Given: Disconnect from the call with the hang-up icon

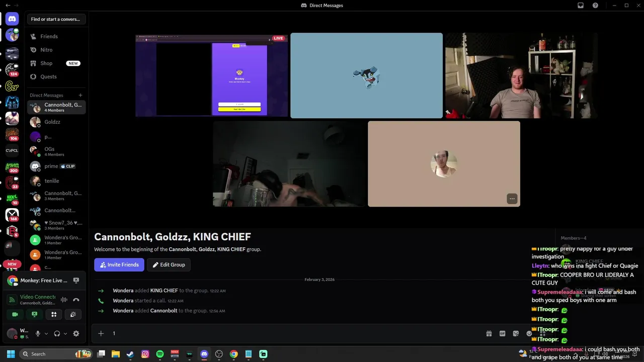Looking at the screenshot, I should (x=76, y=300).
